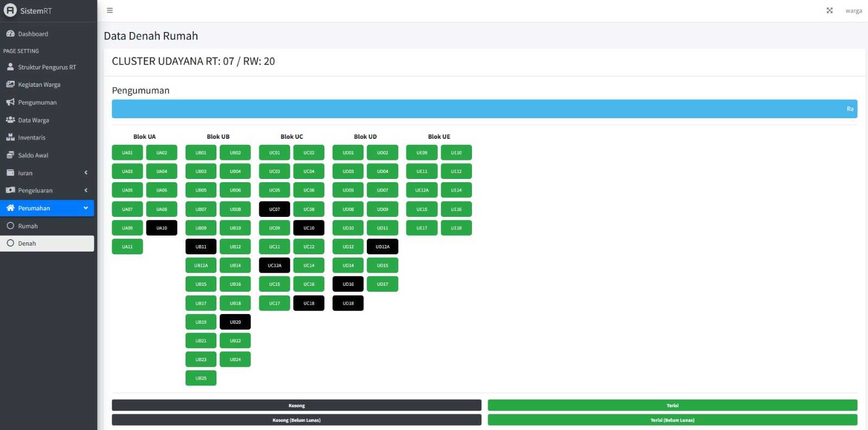Image resolution: width=868 pixels, height=430 pixels.
Task: Select house UA01 in Blok UA
Action: (x=127, y=153)
